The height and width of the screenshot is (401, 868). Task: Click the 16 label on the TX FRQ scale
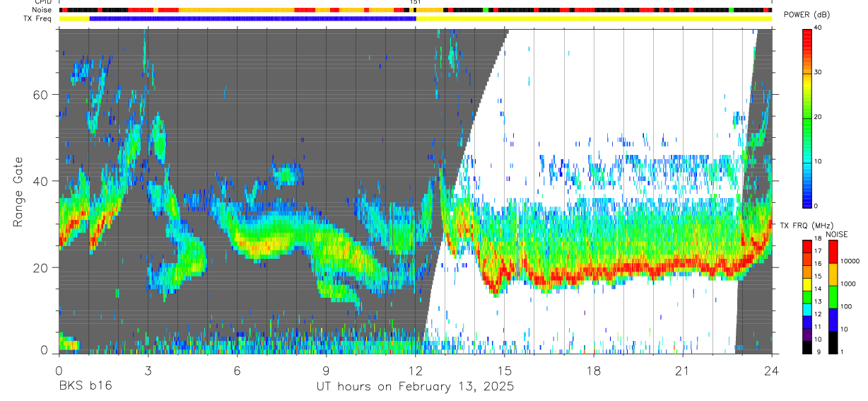(x=818, y=264)
